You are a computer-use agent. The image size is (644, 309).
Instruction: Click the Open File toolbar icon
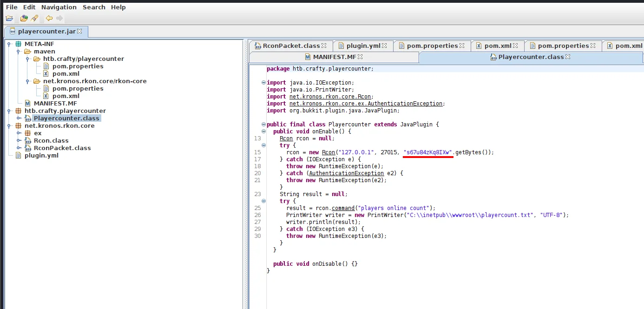pos(9,18)
